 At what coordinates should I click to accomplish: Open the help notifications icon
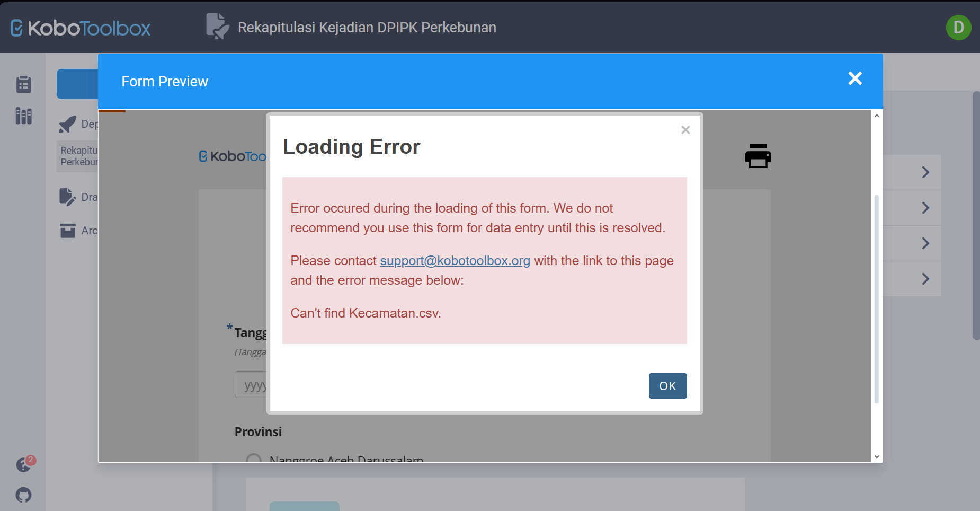point(23,465)
